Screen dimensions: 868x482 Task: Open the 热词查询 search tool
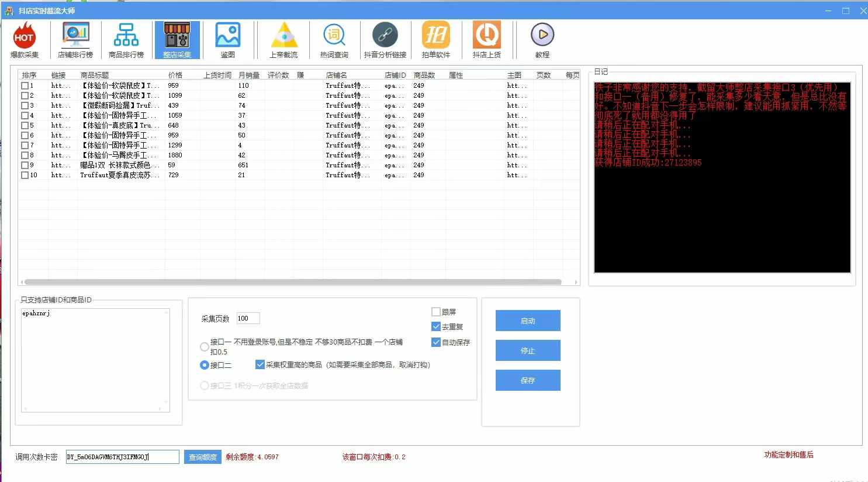[x=334, y=40]
